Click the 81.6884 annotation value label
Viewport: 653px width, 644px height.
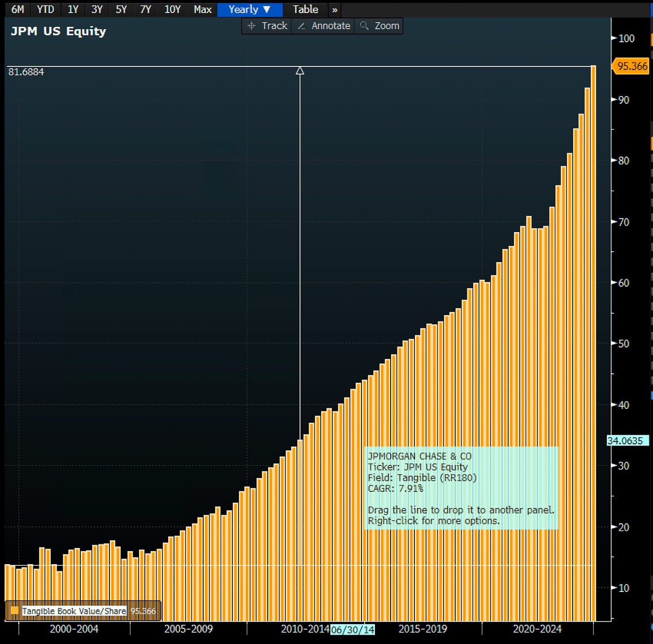point(26,72)
